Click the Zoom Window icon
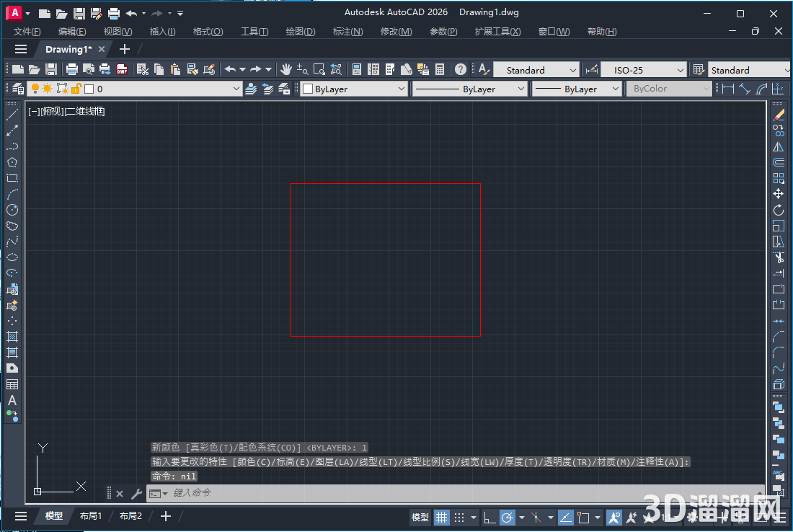The height and width of the screenshot is (532, 793). point(319,69)
